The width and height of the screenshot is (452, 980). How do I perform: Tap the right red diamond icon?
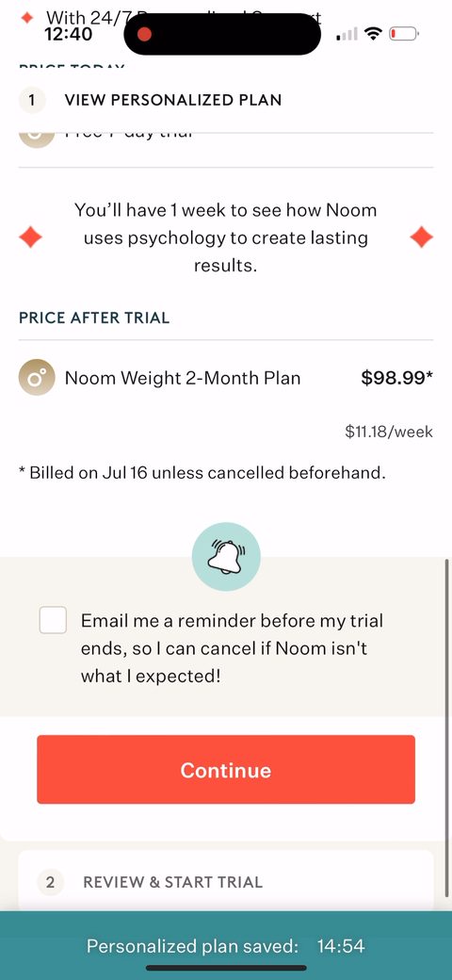pyautogui.click(x=422, y=237)
